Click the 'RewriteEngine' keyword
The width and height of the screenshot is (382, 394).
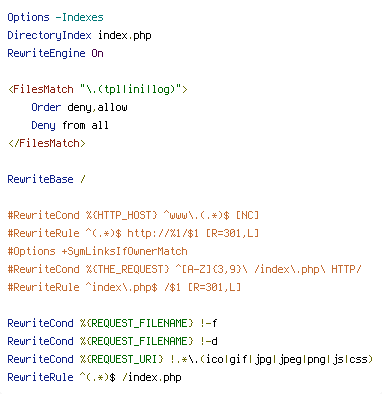pos(46,53)
